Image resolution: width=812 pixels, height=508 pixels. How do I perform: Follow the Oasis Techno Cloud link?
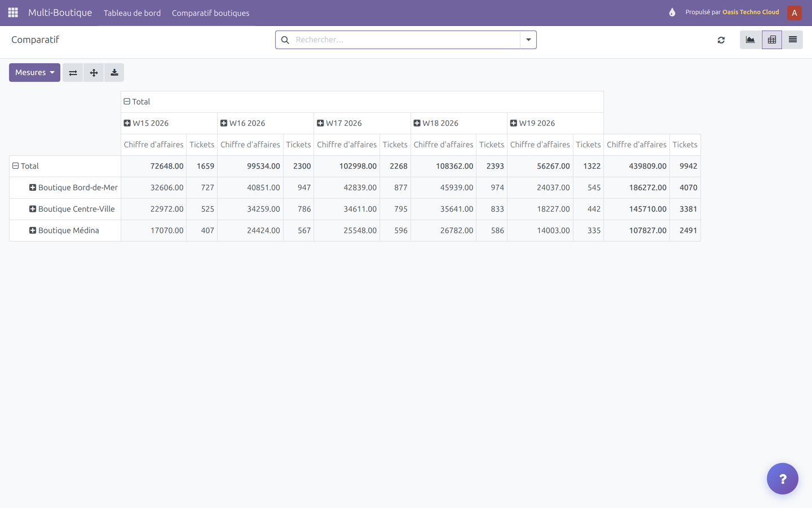[751, 12]
